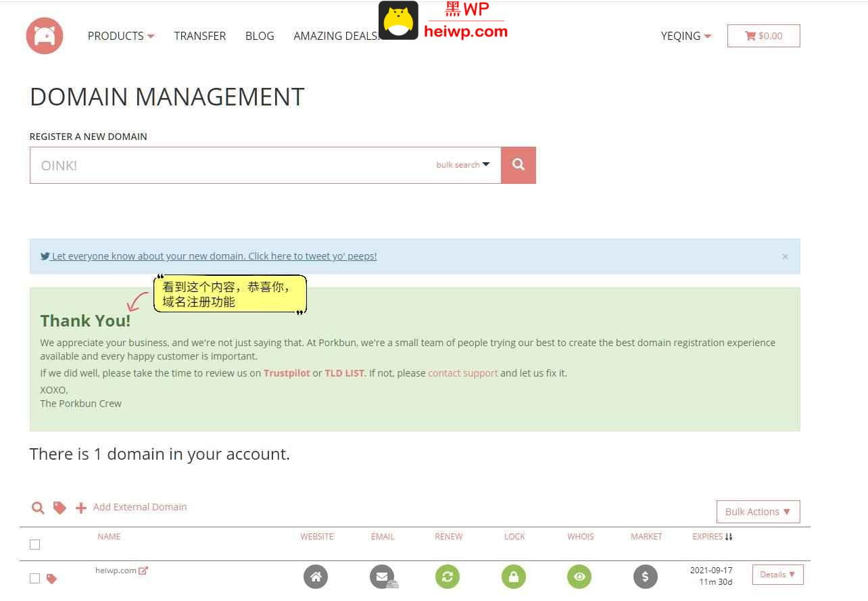Dismiss the tweet notification banner
The width and height of the screenshot is (868, 601).
[x=785, y=257]
